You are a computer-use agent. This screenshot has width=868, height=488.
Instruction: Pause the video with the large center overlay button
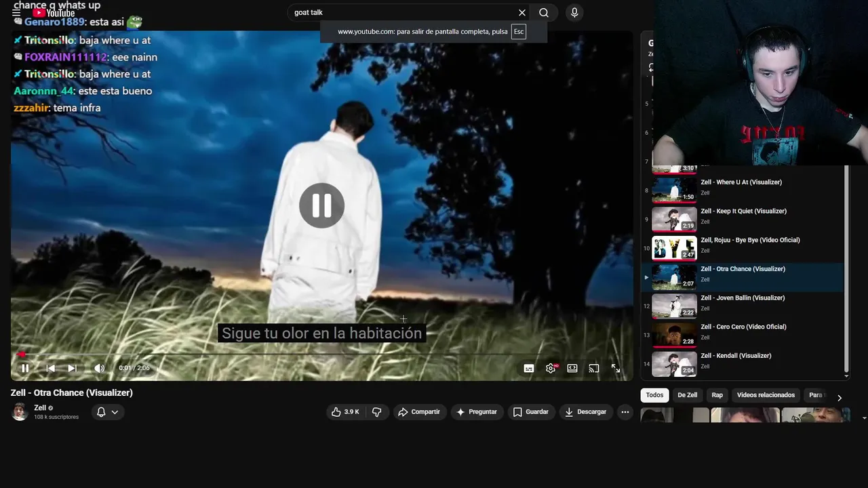[321, 205]
